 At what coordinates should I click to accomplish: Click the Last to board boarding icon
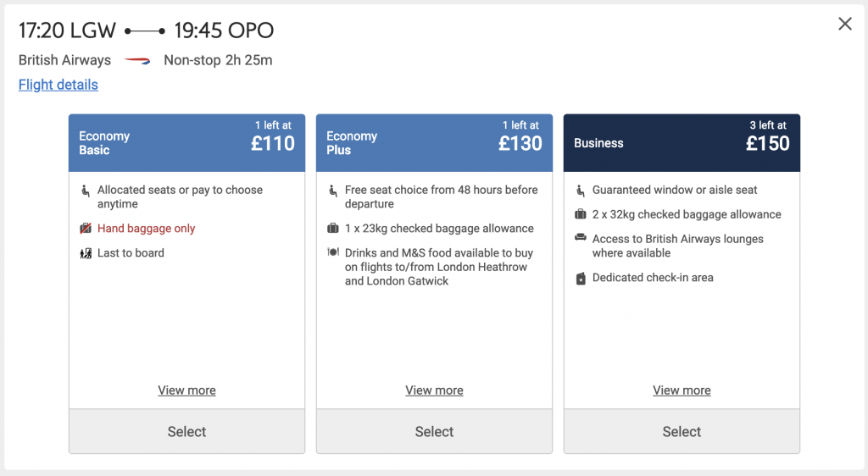pos(86,253)
